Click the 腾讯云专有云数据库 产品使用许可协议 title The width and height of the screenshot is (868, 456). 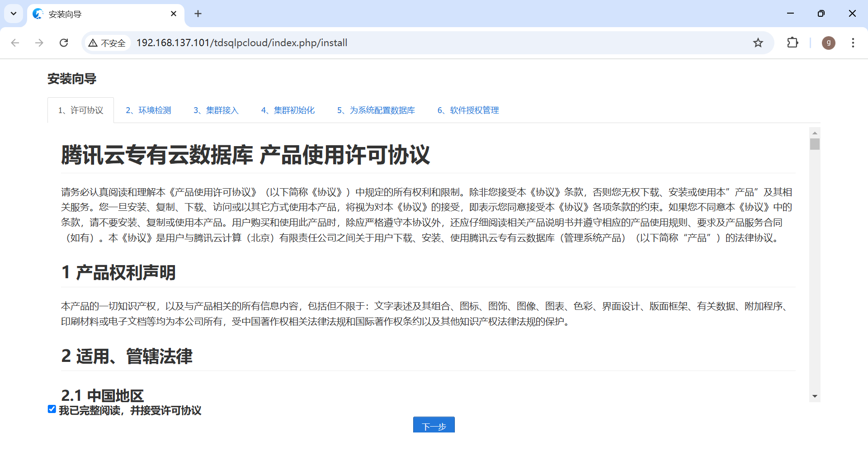click(x=245, y=155)
